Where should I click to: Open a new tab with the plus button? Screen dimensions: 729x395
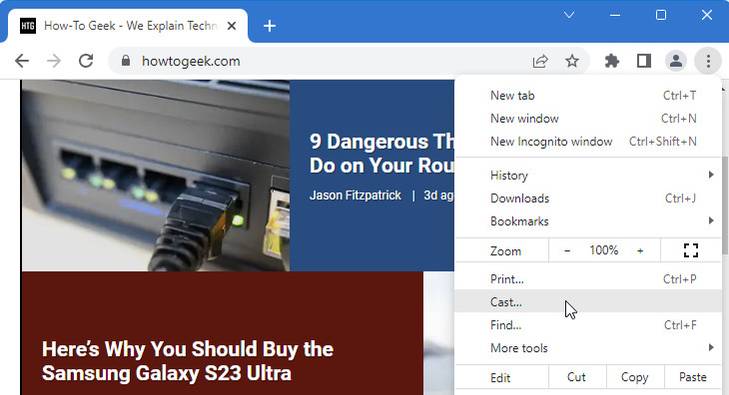coord(270,26)
